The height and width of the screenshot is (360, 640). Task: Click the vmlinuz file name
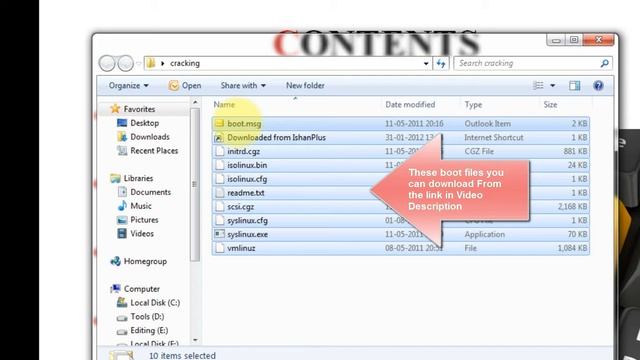(x=241, y=248)
